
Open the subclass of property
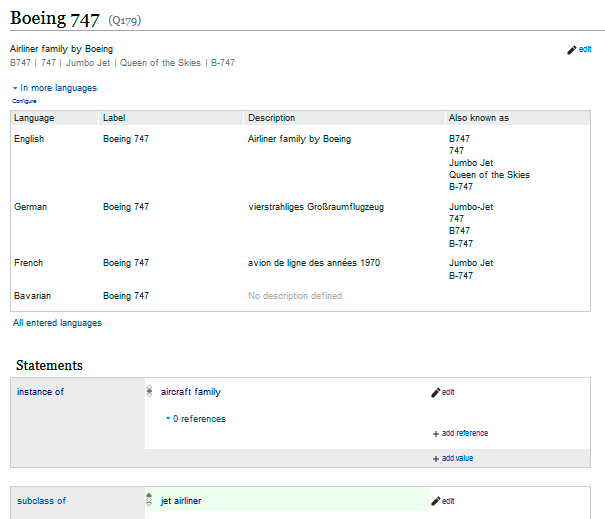point(41,501)
